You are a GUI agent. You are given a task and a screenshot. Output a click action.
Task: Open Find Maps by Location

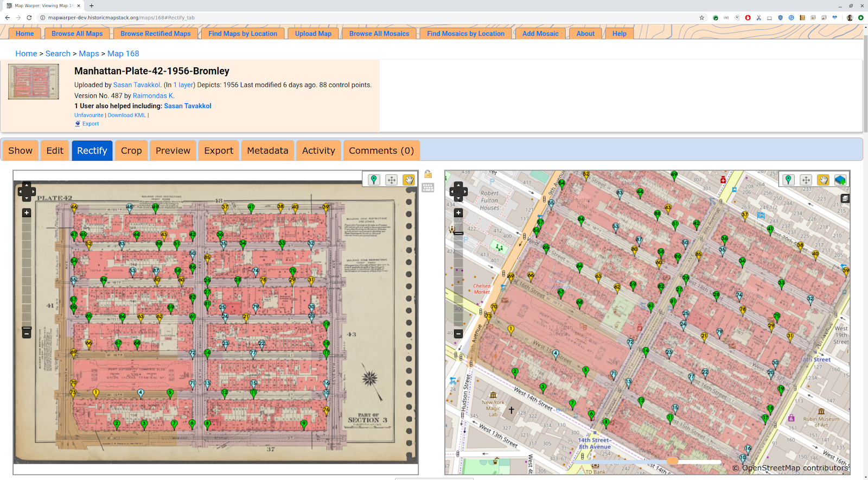coord(242,34)
